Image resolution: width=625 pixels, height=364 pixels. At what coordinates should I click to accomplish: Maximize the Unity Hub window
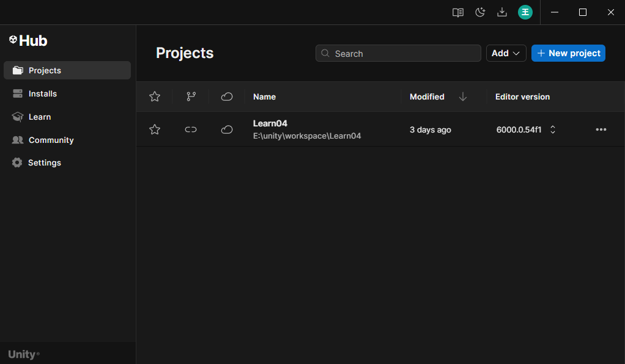pos(583,12)
